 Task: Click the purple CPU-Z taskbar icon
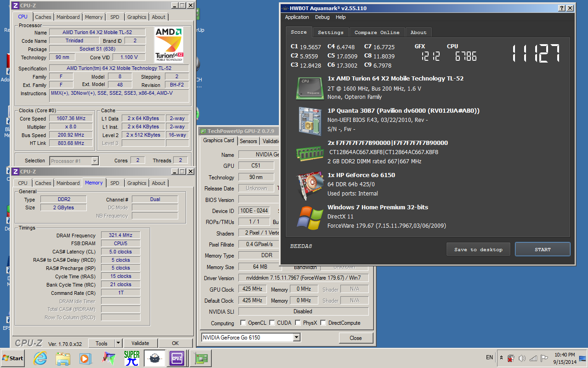coord(177,358)
